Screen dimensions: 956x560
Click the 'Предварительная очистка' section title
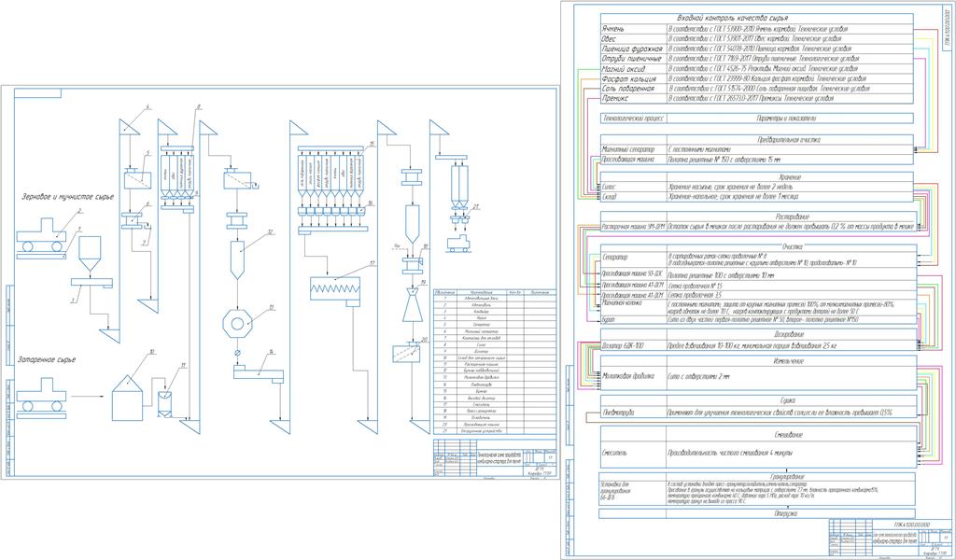790,140
